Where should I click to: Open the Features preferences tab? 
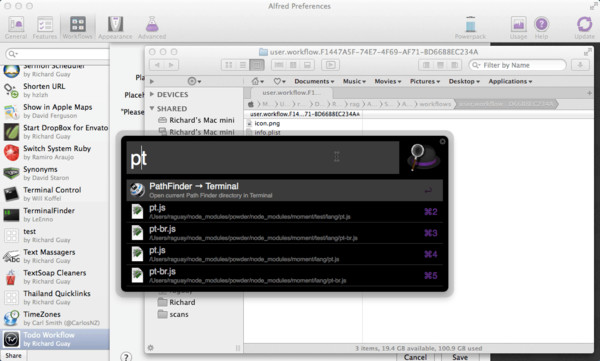click(44, 28)
